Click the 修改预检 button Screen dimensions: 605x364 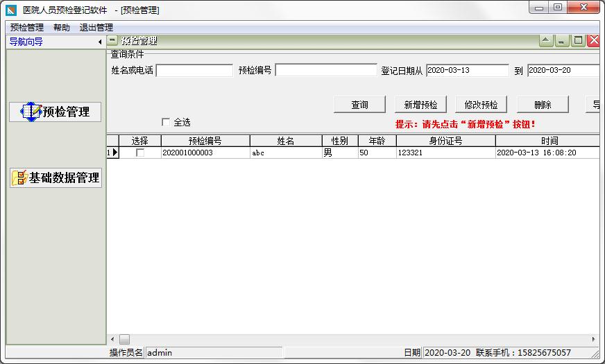(481, 105)
